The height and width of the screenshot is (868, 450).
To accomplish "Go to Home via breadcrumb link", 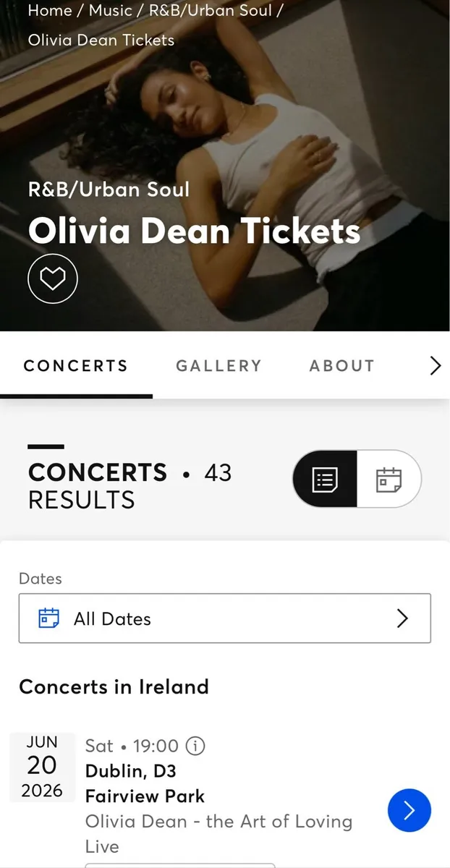I will pos(49,10).
